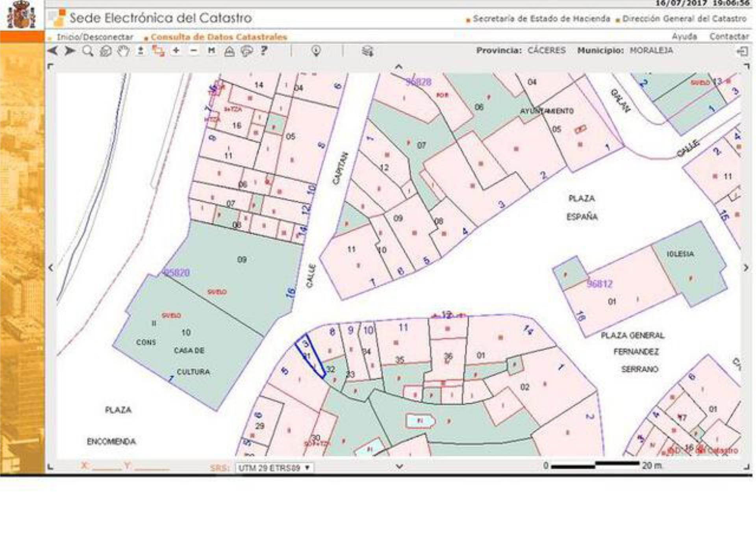756x547 pixels.
Task: Select the hand pan tool
Action: [x=124, y=51]
